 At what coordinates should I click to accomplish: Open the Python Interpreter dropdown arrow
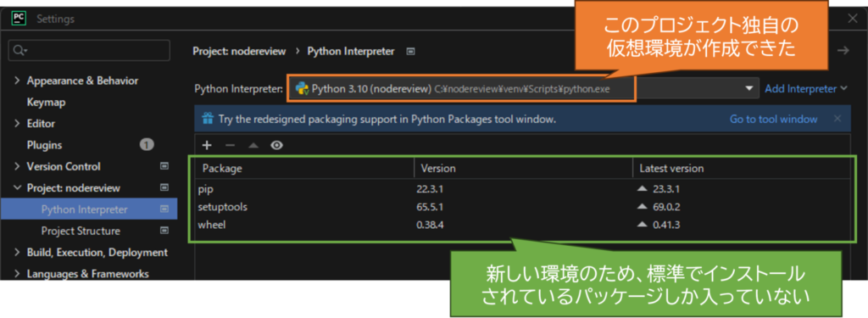click(x=749, y=89)
